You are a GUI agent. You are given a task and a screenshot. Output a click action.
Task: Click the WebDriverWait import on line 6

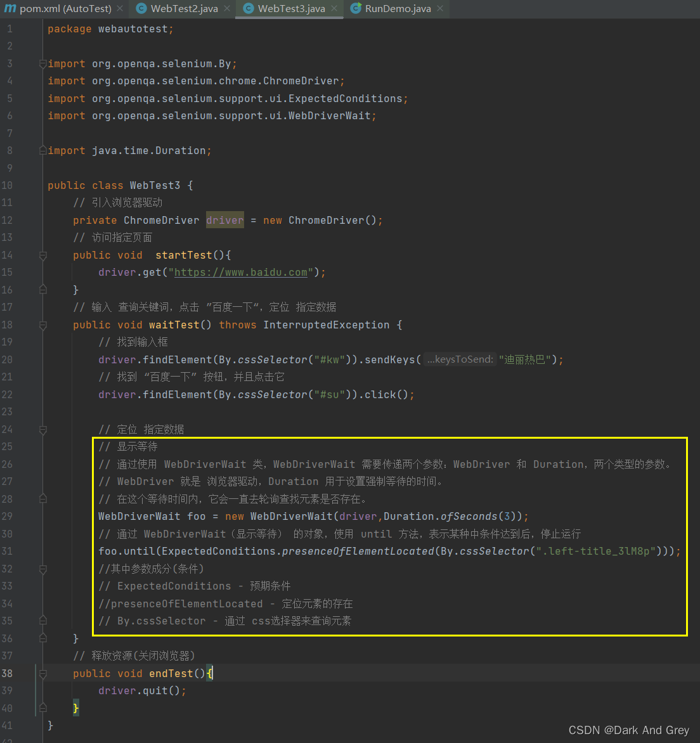212,115
